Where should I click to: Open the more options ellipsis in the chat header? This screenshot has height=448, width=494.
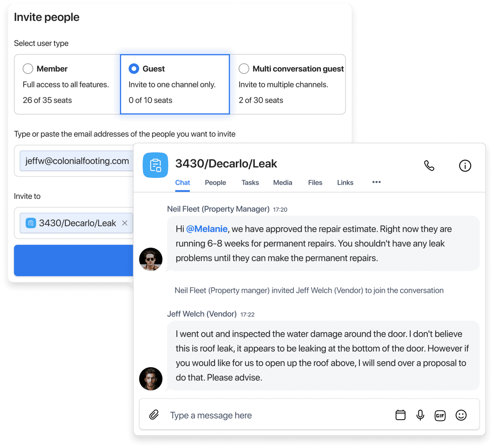click(x=376, y=182)
